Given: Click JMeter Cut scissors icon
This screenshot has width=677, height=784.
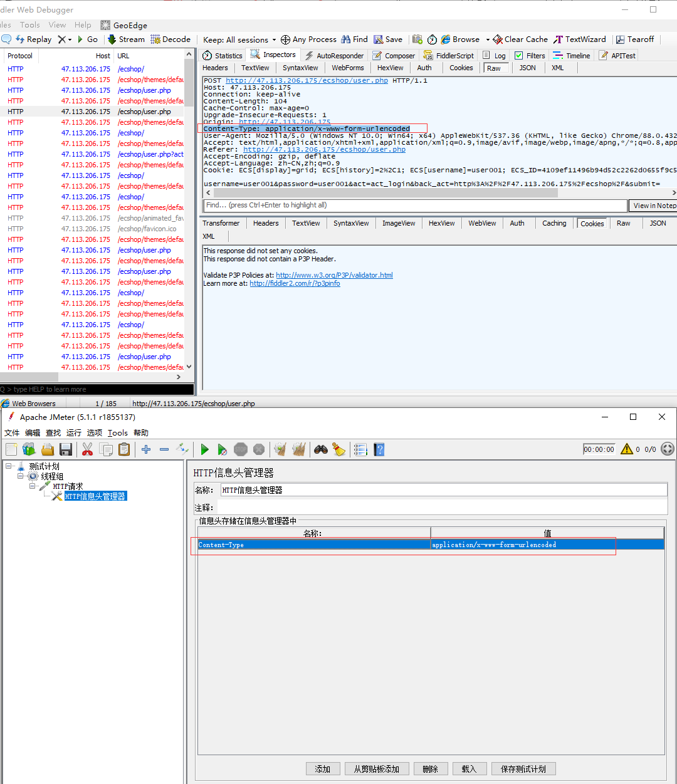Looking at the screenshot, I should (88, 449).
